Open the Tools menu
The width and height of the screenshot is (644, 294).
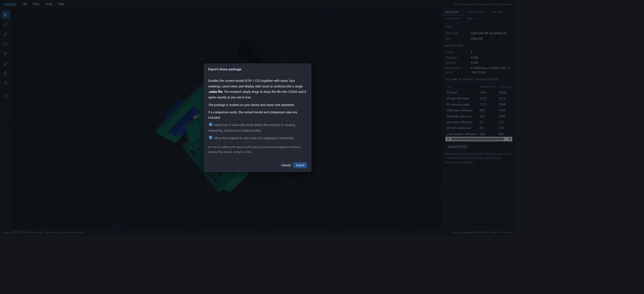coord(49,4)
